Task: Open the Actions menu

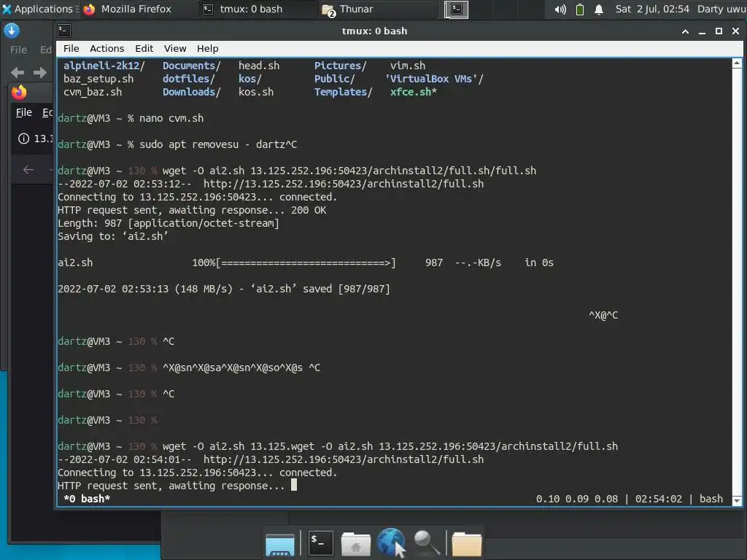Action: [x=107, y=49]
